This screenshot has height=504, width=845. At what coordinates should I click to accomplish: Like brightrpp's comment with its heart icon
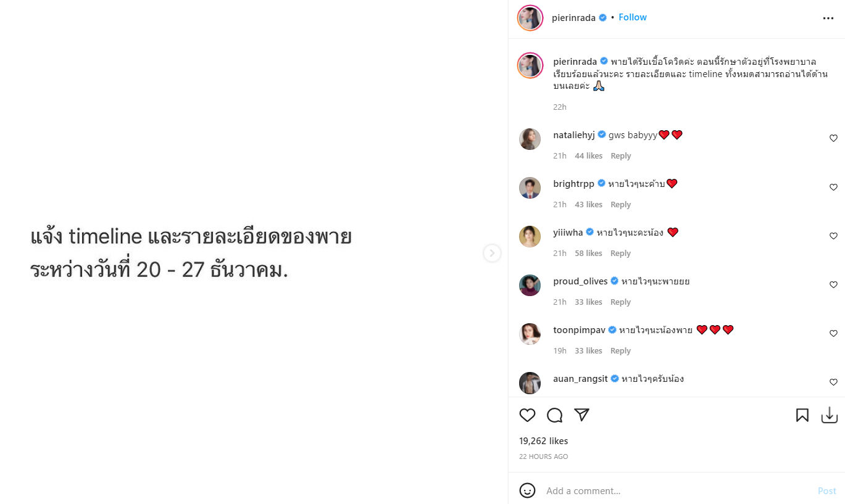[x=833, y=187]
